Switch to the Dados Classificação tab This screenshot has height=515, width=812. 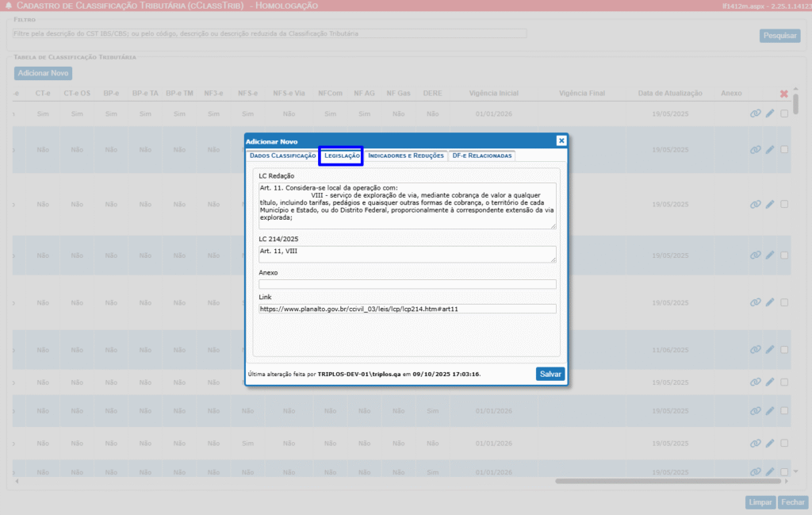pyautogui.click(x=282, y=156)
